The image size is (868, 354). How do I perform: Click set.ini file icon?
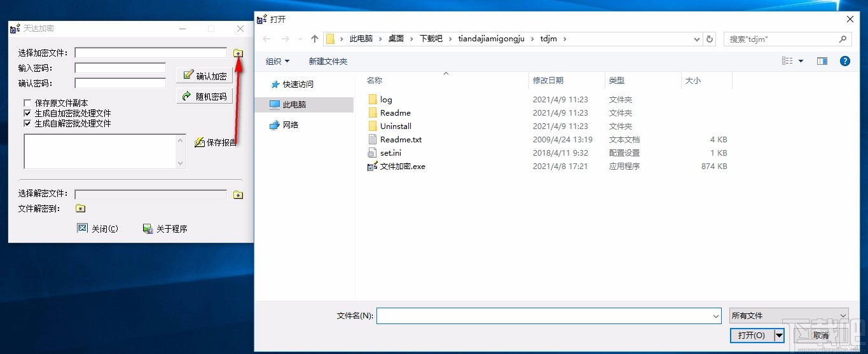(x=373, y=153)
